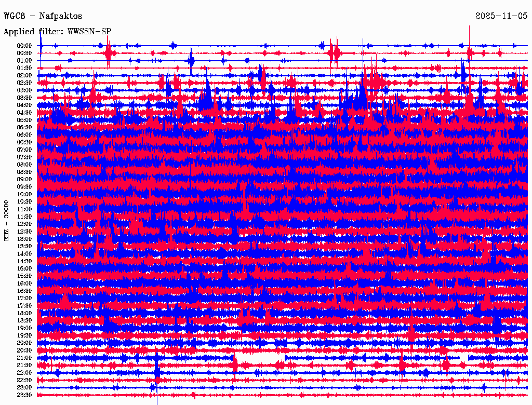Select the 14:30 time label
Screen dimensions: 532x405
click(x=24, y=261)
